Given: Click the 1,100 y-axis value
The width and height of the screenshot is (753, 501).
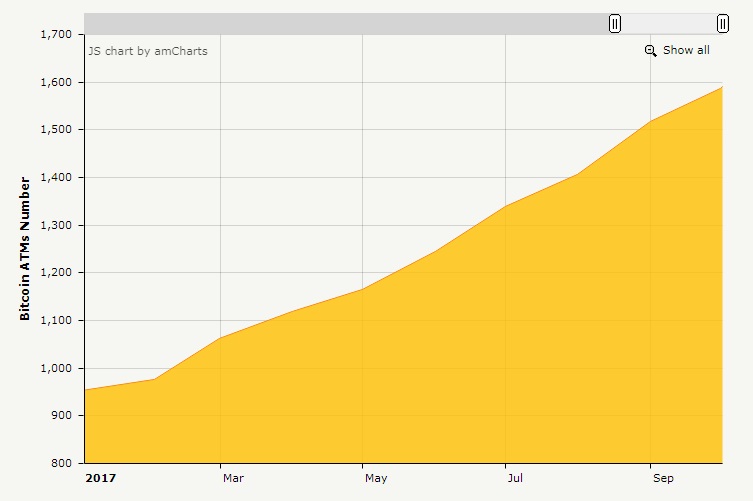Looking at the screenshot, I should pos(56,320).
